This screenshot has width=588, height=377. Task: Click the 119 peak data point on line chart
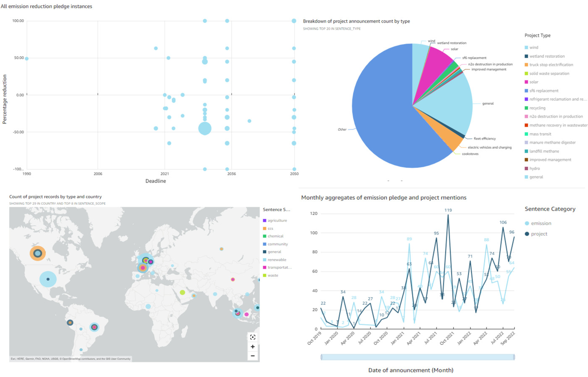[x=448, y=215]
